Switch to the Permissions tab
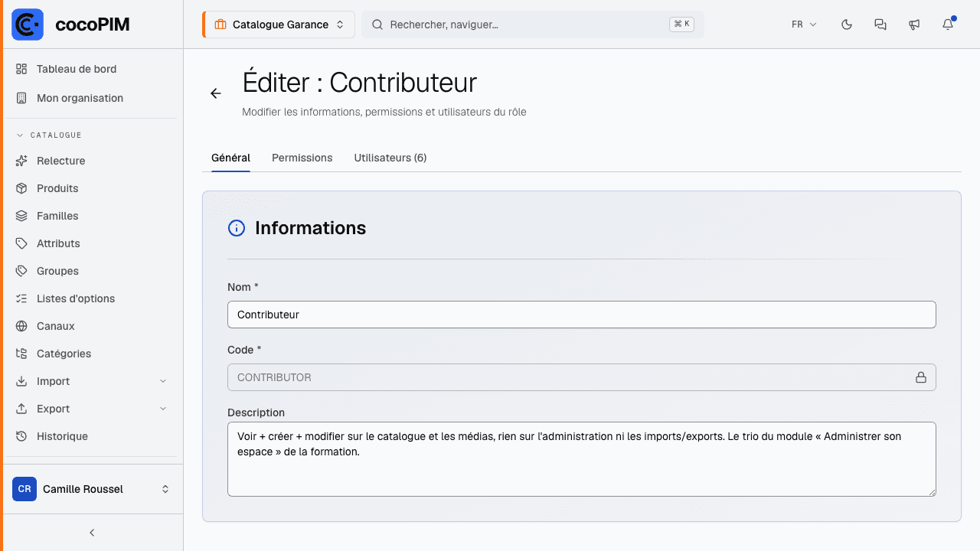The height and width of the screenshot is (551, 980). coord(302,158)
